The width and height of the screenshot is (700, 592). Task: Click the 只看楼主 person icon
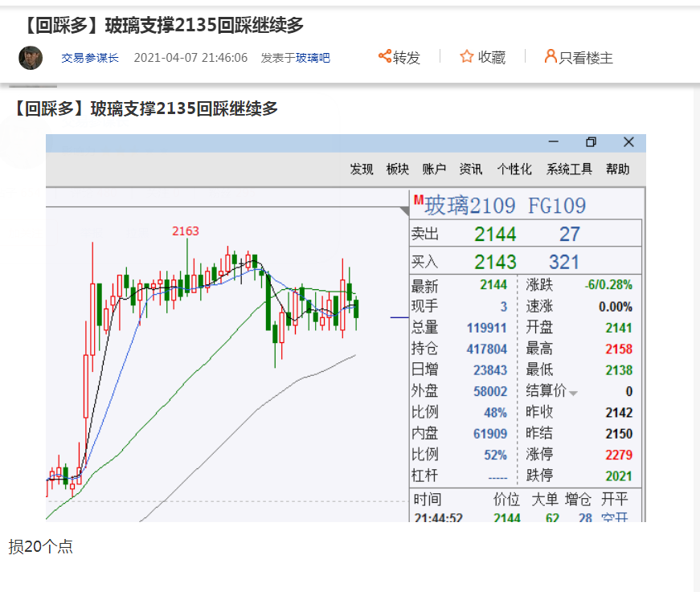(x=551, y=56)
